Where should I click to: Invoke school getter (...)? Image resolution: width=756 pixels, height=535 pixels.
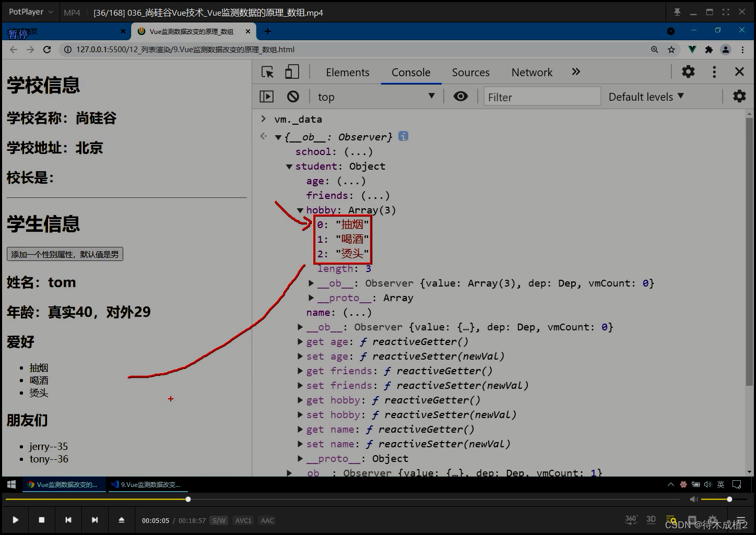pyautogui.click(x=358, y=152)
